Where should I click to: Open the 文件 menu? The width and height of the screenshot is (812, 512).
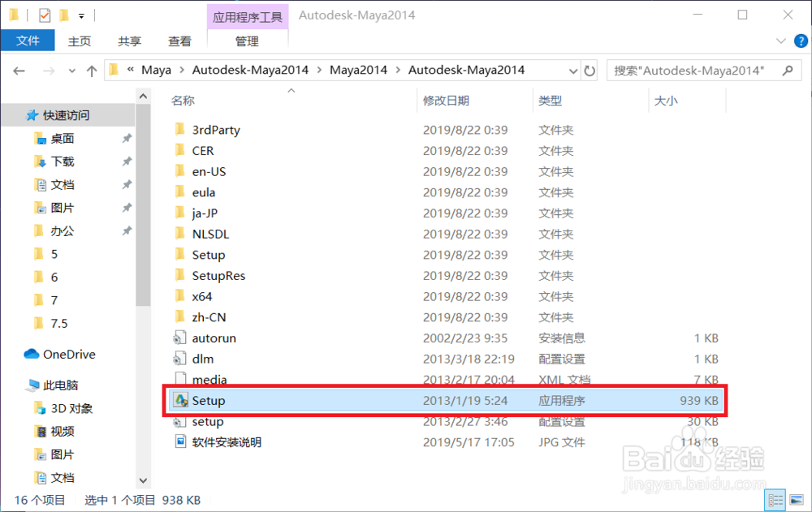tap(28, 41)
